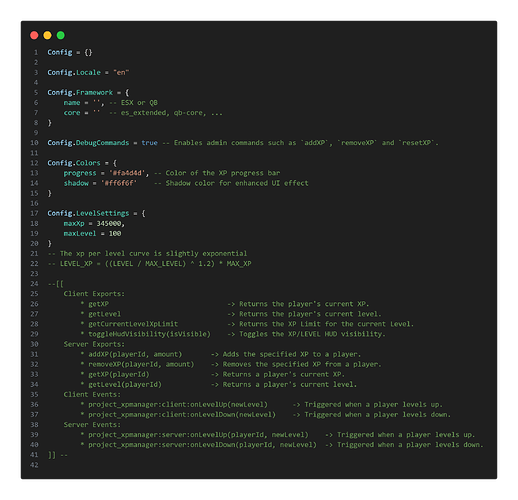
Task: Click 'Toggles the XP/LEVEL HUD visibility.' description
Action: click(312, 334)
